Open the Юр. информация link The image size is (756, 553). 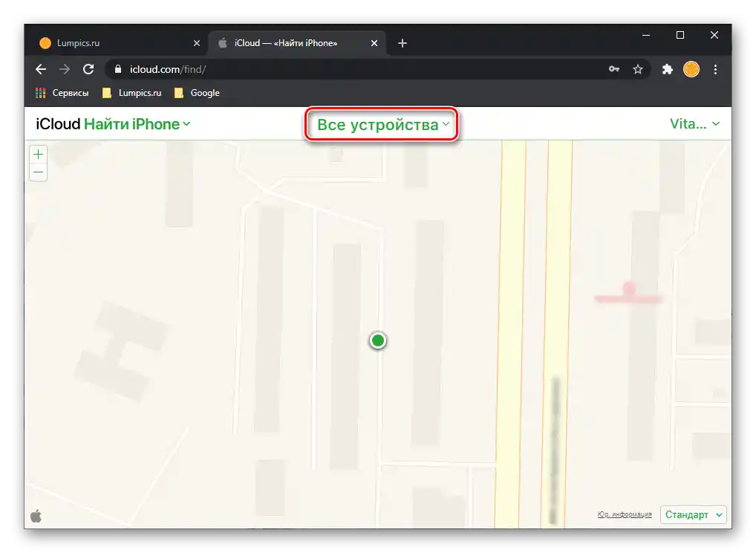625,514
